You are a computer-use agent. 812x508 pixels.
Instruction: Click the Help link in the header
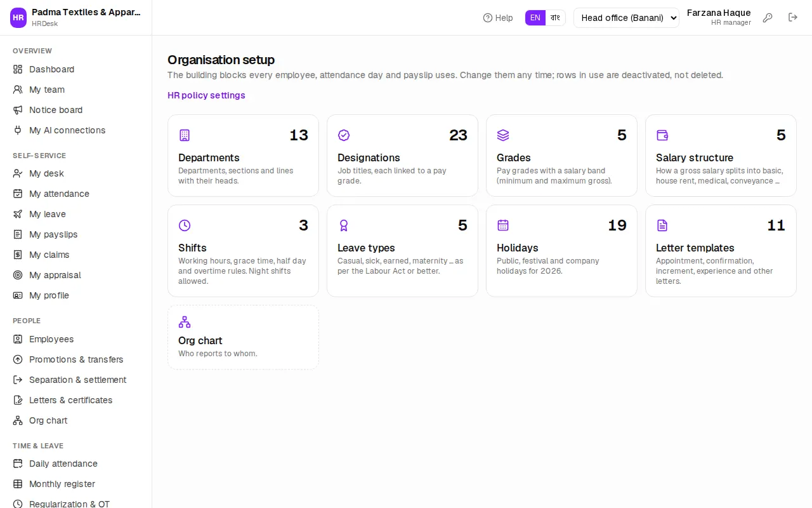coord(498,18)
